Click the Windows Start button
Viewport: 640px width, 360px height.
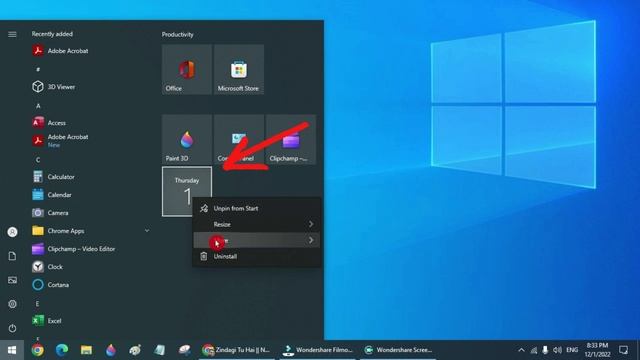tap(12, 350)
